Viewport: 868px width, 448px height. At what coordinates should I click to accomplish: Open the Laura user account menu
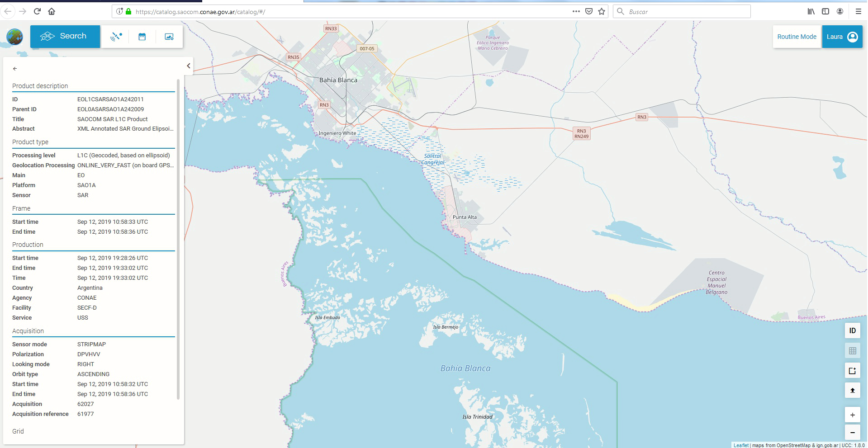[842, 37]
